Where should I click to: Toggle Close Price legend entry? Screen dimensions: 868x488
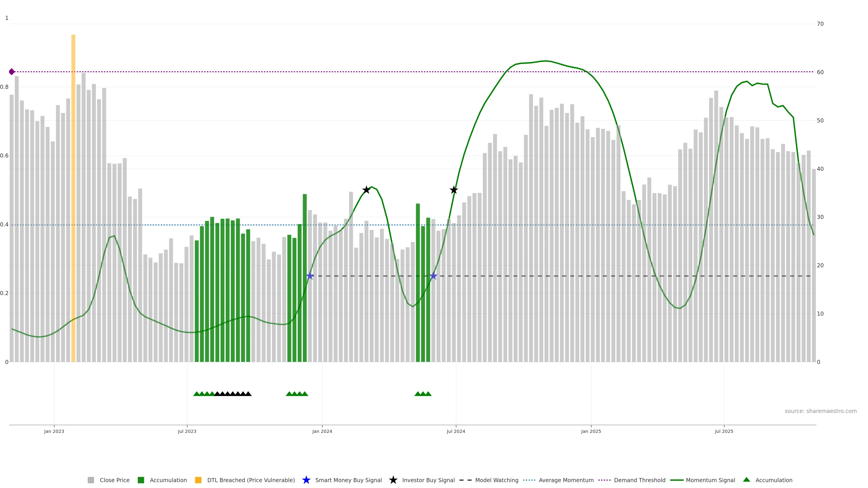114,480
